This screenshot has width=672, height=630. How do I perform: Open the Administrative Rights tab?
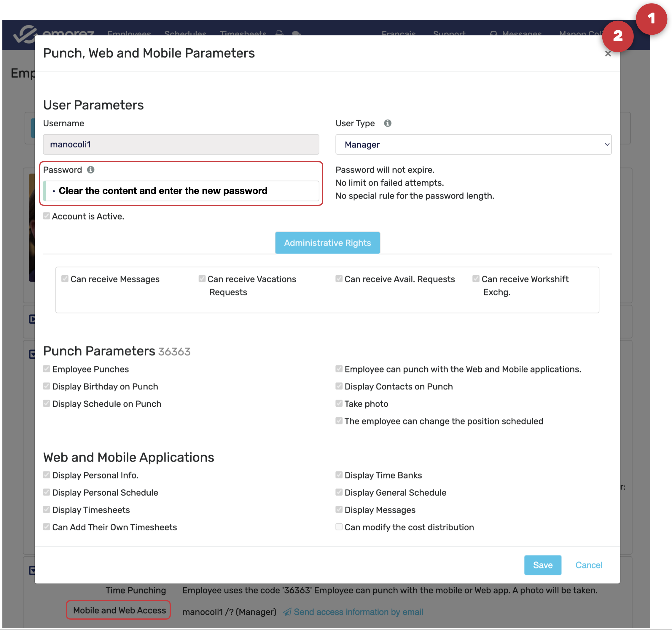pos(327,243)
